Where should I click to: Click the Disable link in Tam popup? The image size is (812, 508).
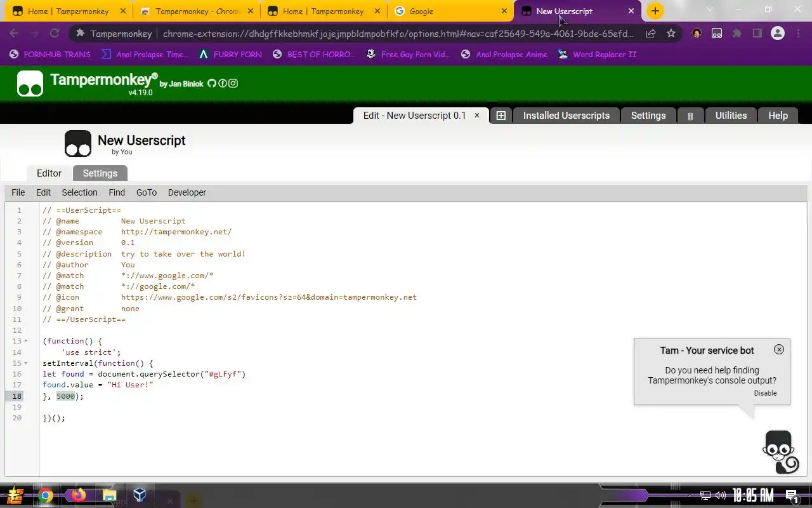click(x=765, y=393)
